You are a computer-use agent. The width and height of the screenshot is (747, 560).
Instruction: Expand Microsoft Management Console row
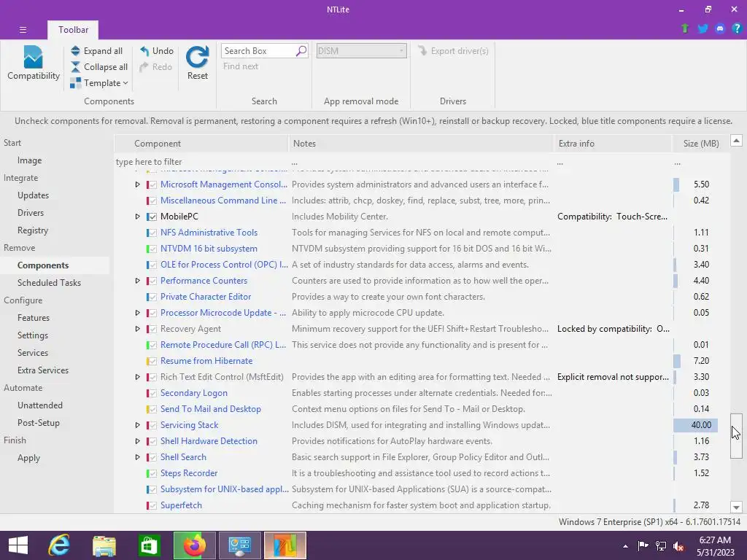pyautogui.click(x=137, y=184)
